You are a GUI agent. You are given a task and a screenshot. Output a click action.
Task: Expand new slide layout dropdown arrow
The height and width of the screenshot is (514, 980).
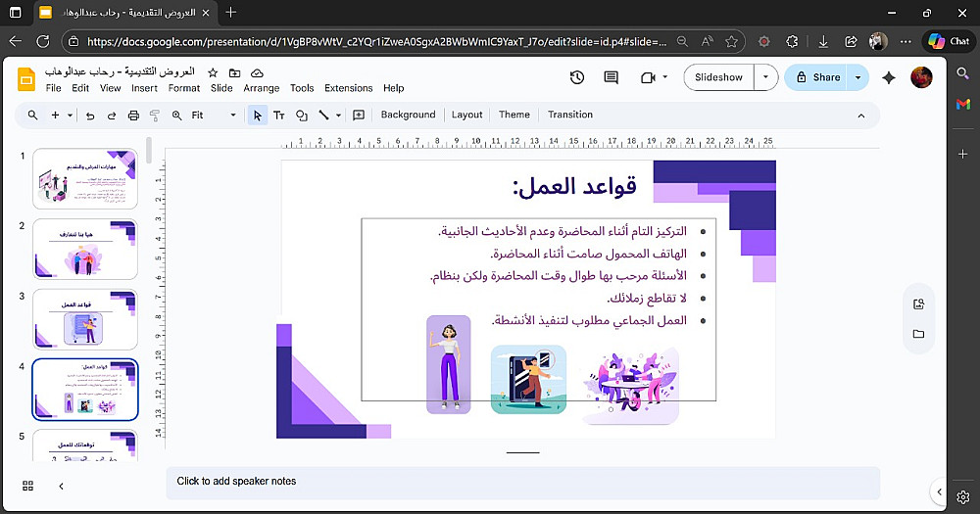(x=70, y=116)
